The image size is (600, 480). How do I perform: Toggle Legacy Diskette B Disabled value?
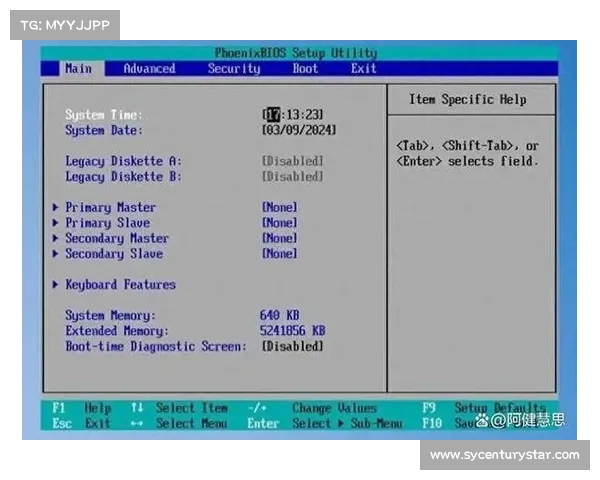click(x=293, y=176)
